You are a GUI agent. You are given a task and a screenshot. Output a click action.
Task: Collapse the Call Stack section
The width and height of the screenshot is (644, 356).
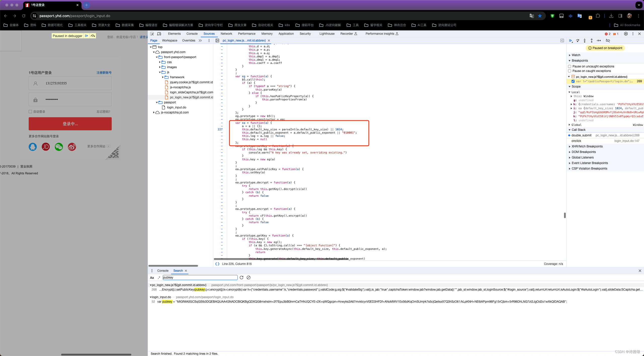[570, 130]
